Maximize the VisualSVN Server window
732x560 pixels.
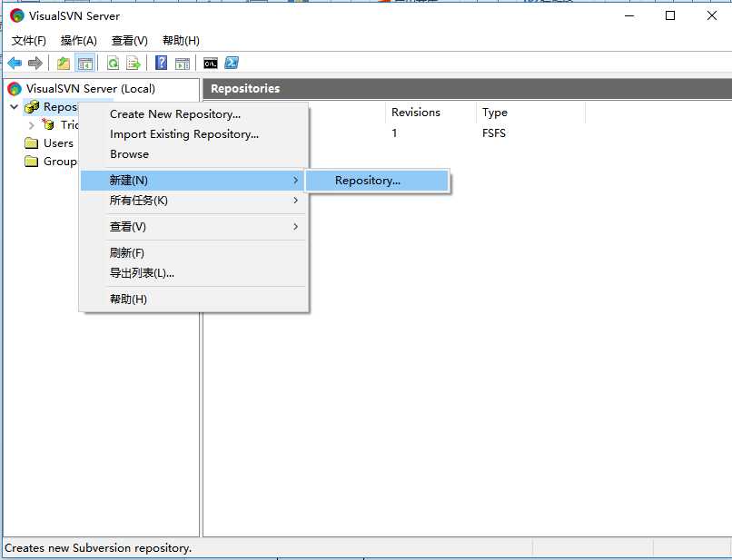click(670, 15)
